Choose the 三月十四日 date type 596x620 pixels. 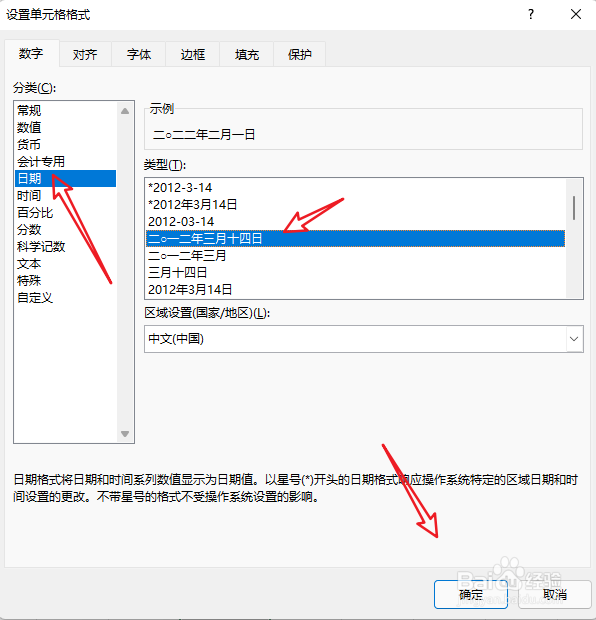click(356, 272)
